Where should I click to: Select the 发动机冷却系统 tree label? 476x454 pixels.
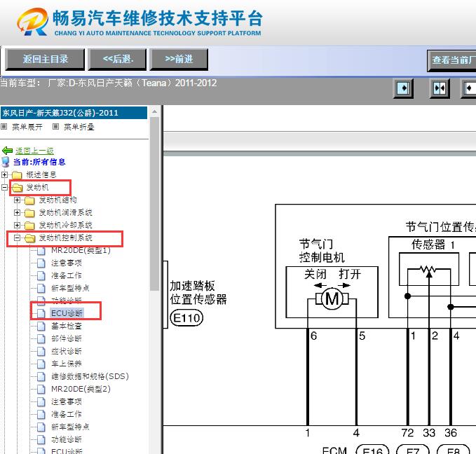pyautogui.click(x=65, y=225)
